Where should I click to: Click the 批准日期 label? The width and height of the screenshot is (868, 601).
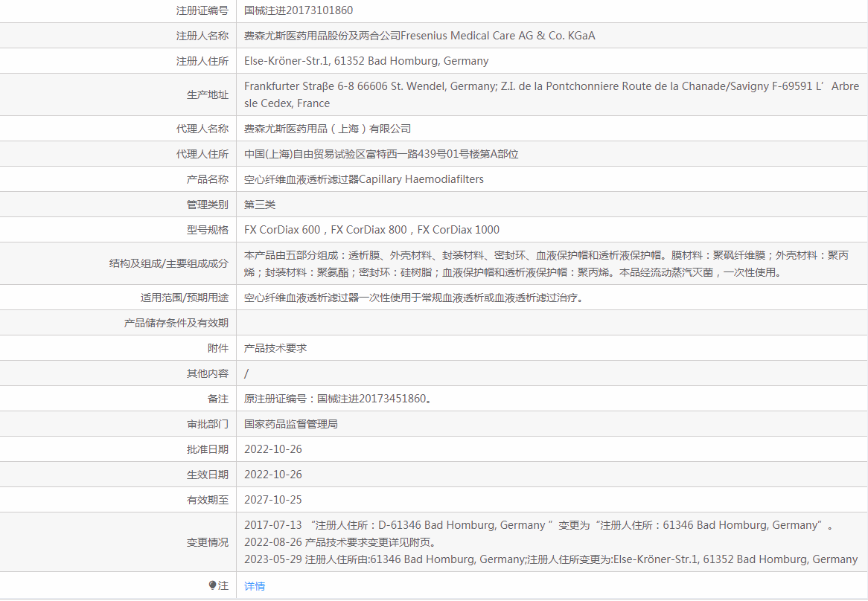[x=208, y=449]
